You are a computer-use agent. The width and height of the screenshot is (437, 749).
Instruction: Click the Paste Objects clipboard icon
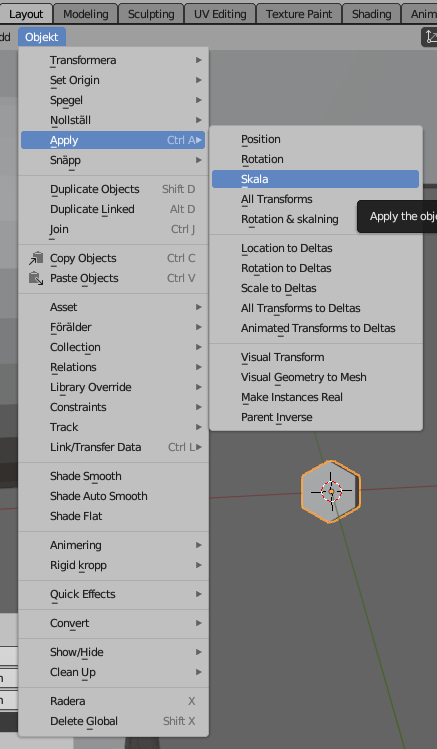coord(36,278)
